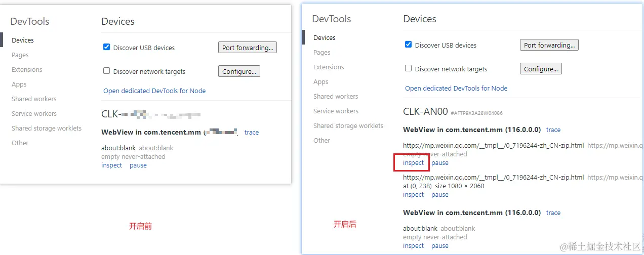Select Apps in left window sidebar
Image resolution: width=644 pixels, height=255 pixels.
[x=19, y=84]
